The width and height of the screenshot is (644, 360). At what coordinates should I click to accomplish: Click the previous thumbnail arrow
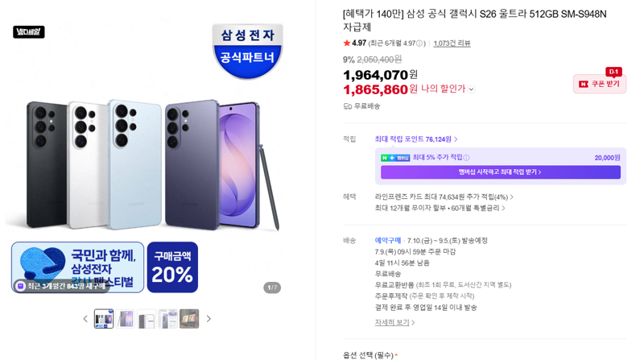pyautogui.click(x=85, y=319)
